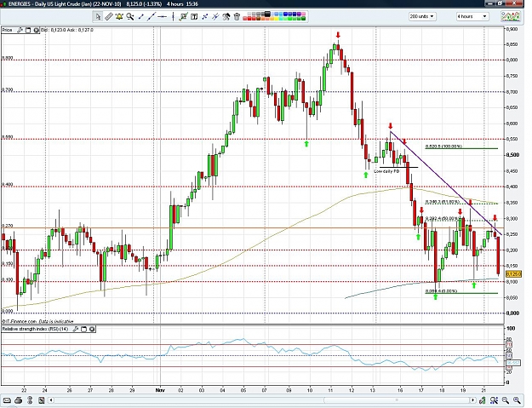
Task: Click the 100.00% Fibonacci level label
Action: 443,147
